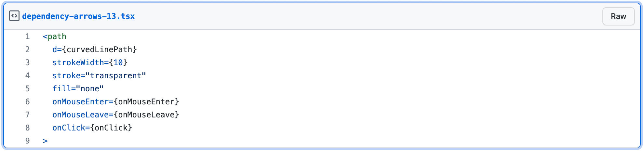The width and height of the screenshot is (644, 152).
Task: Click the fill="none" attribute
Action: pyautogui.click(x=78, y=89)
